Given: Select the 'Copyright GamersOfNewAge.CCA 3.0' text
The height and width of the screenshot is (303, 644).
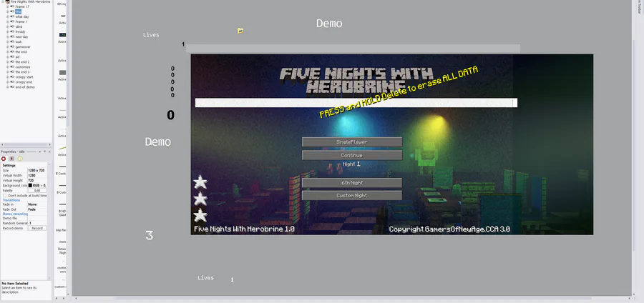Looking at the screenshot, I should tap(450, 229).
